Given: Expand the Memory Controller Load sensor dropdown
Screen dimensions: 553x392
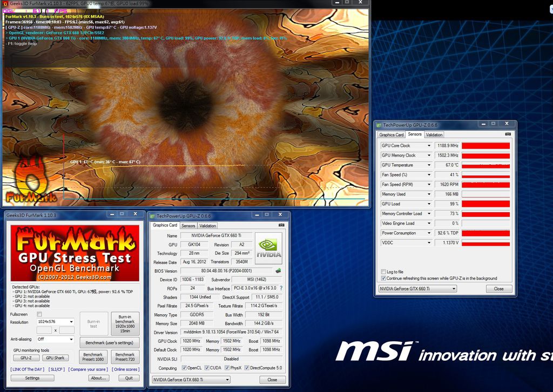Looking at the screenshot, I should pos(429,214).
